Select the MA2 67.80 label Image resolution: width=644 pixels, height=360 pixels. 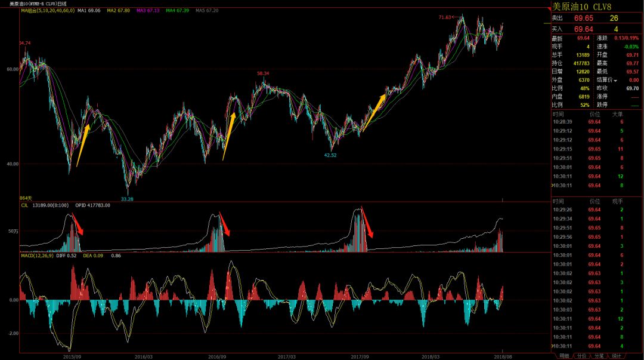[118, 11]
